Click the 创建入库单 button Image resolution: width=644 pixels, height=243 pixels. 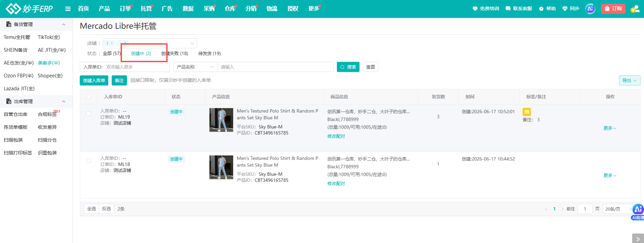(94, 80)
